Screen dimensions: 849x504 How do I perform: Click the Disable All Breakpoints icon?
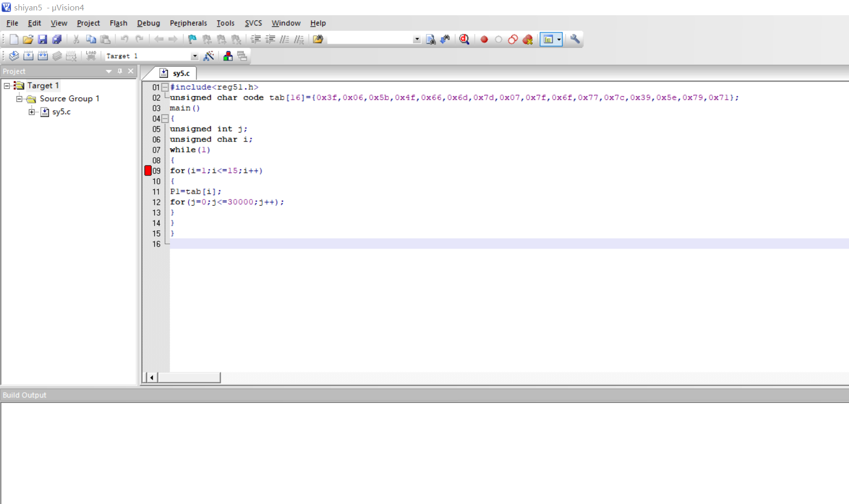tap(513, 39)
